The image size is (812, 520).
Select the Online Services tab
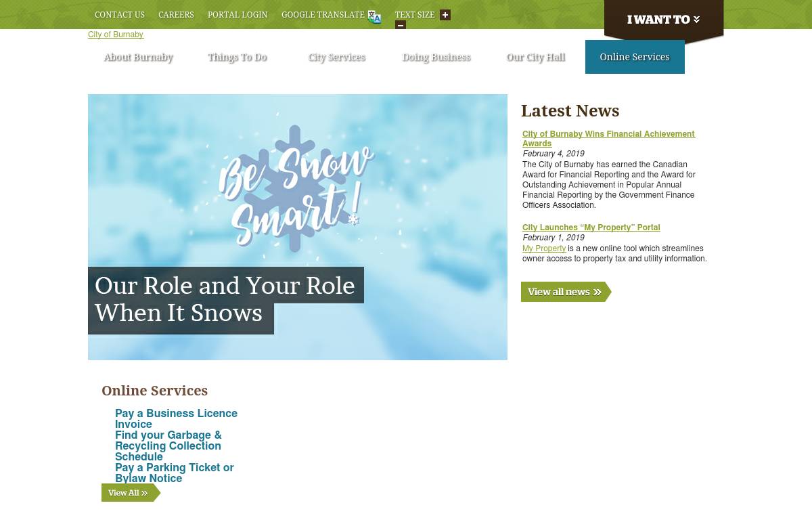click(635, 57)
